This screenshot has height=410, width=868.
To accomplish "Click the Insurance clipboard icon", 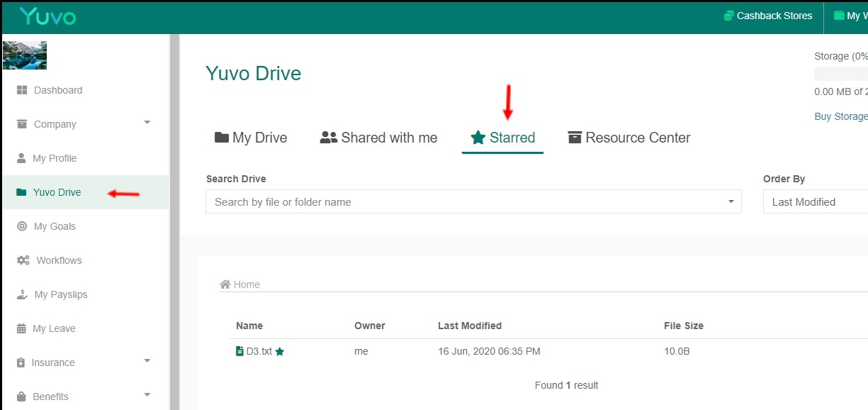I will (21, 362).
